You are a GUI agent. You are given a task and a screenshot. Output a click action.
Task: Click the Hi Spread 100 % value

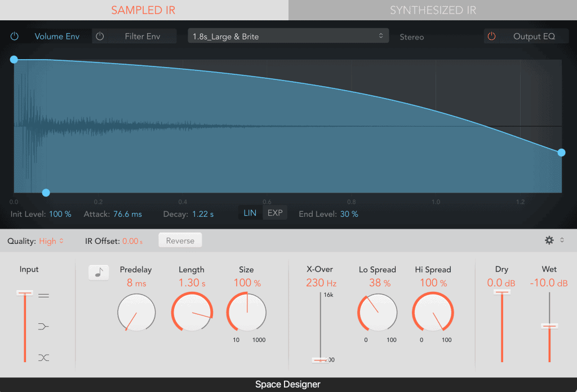click(433, 283)
